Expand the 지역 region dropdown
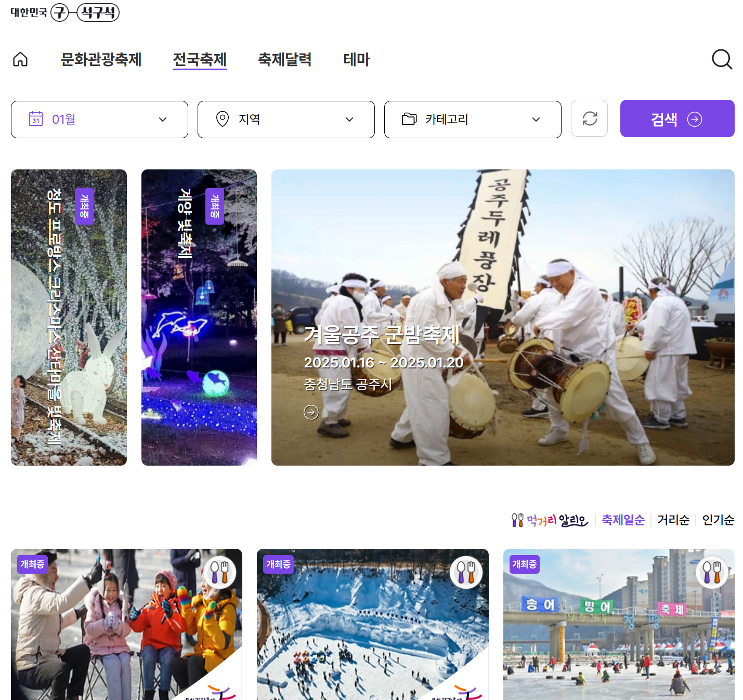Image resolution: width=743 pixels, height=700 pixels. pos(286,119)
